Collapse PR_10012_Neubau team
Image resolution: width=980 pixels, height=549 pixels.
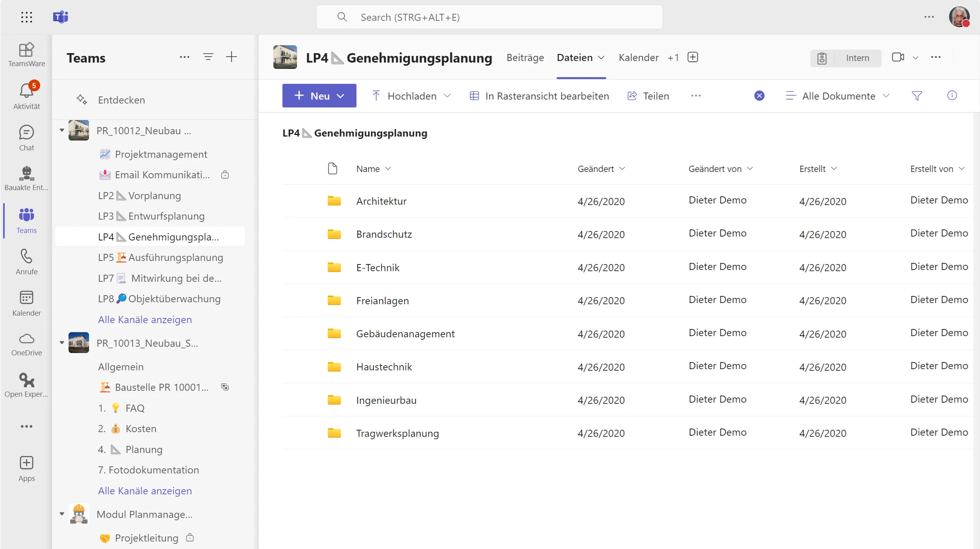click(62, 130)
